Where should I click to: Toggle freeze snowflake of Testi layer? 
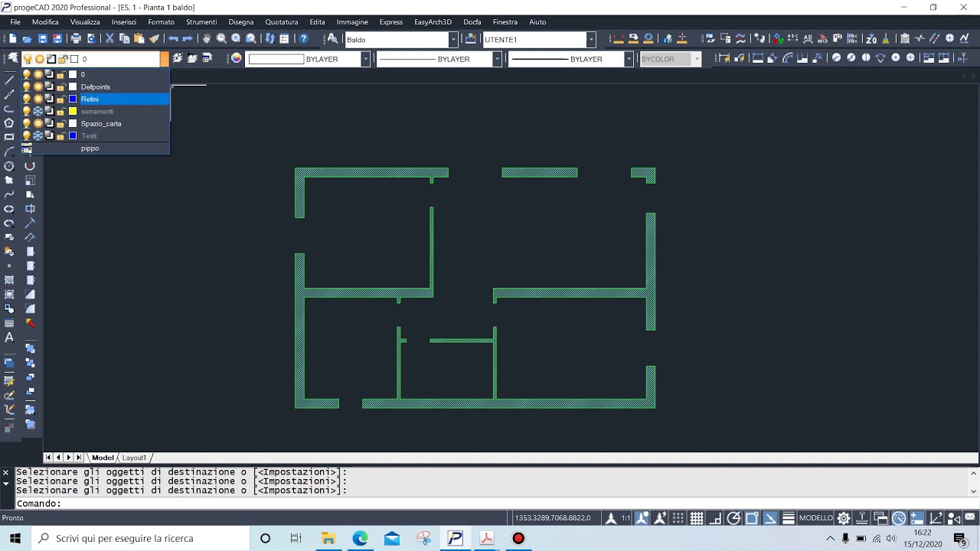[x=38, y=135]
